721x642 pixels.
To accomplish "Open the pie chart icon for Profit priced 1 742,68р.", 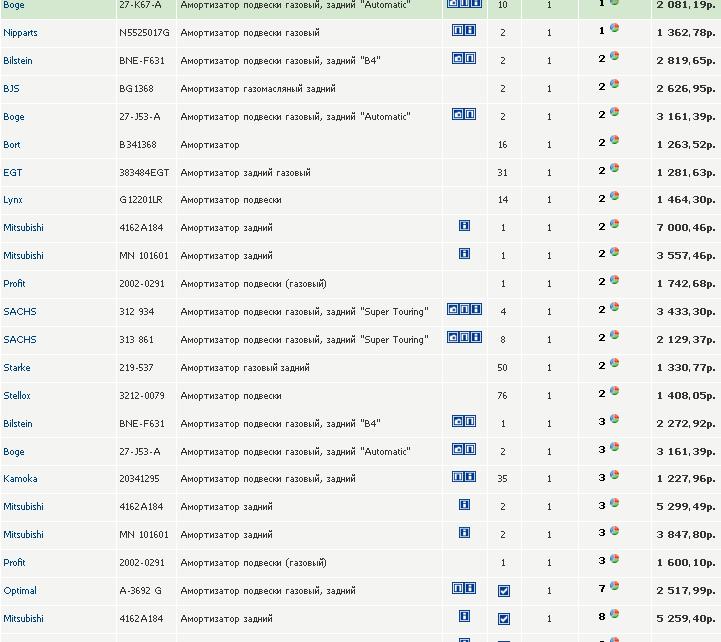I will coord(614,279).
